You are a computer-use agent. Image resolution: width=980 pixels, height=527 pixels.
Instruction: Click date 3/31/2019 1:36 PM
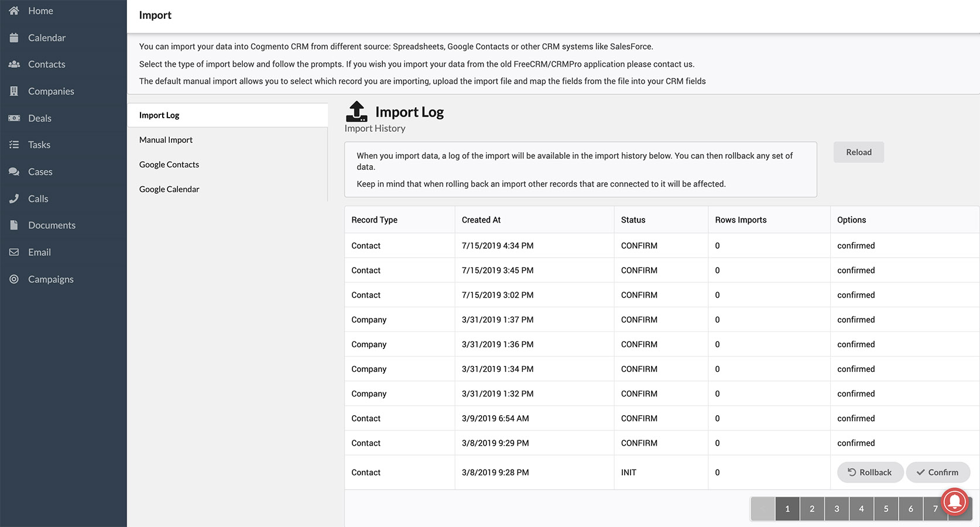pos(498,344)
